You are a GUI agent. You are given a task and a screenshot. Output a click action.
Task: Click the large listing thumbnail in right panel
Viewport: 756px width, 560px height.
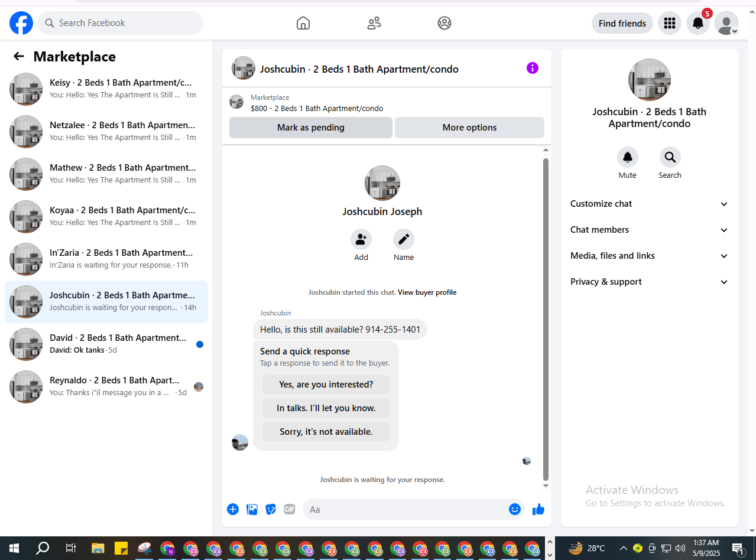pos(649,79)
